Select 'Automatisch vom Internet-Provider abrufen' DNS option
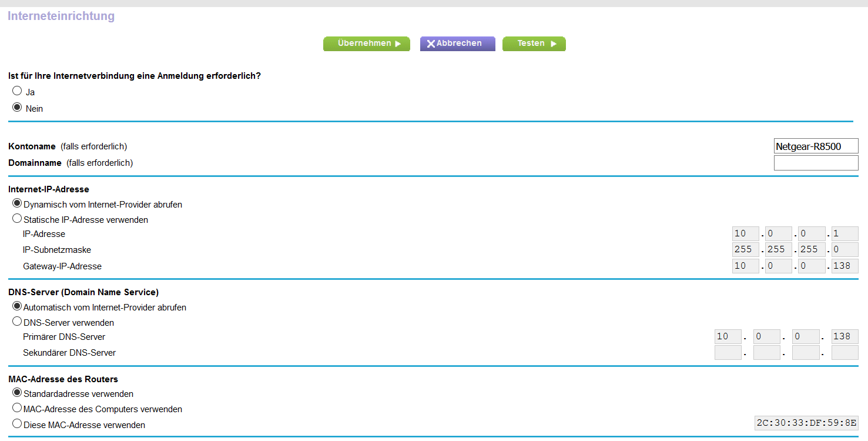Viewport: 868px width, 441px height. (17, 306)
